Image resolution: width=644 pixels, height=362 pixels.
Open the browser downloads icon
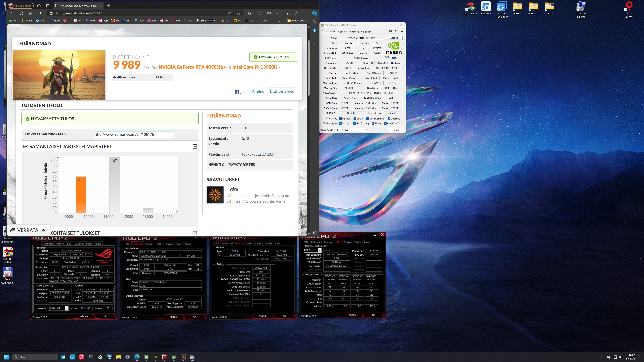pyautogui.click(x=278, y=13)
